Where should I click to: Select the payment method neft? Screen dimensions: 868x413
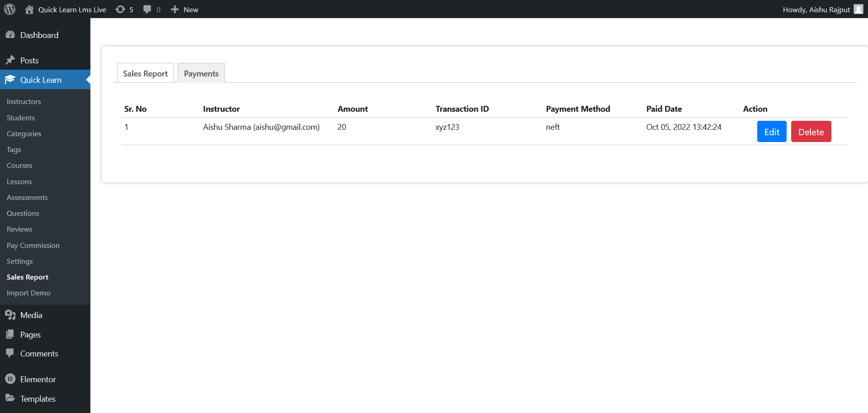coord(553,127)
